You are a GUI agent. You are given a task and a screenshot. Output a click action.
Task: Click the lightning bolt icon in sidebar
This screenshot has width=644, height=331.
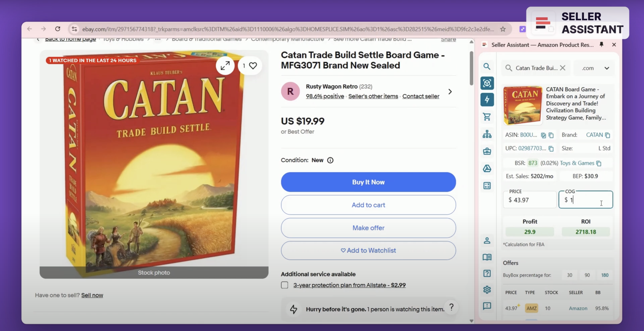pos(487,100)
